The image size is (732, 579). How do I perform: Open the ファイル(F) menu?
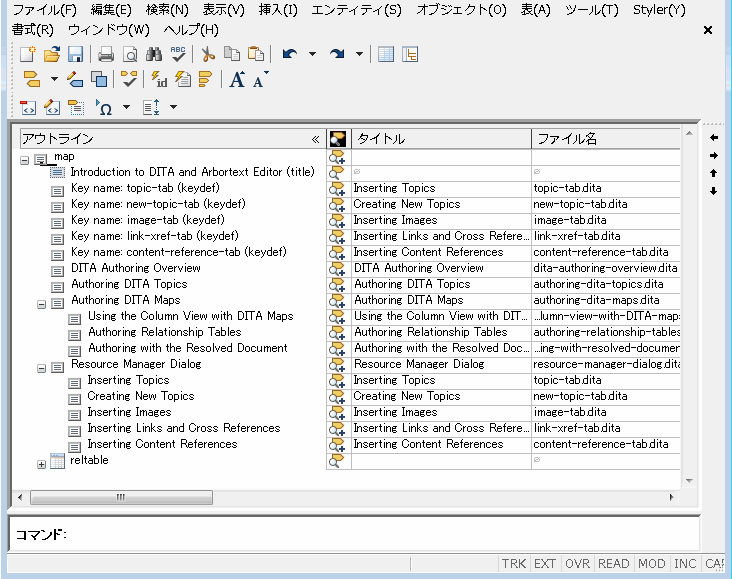click(x=44, y=10)
